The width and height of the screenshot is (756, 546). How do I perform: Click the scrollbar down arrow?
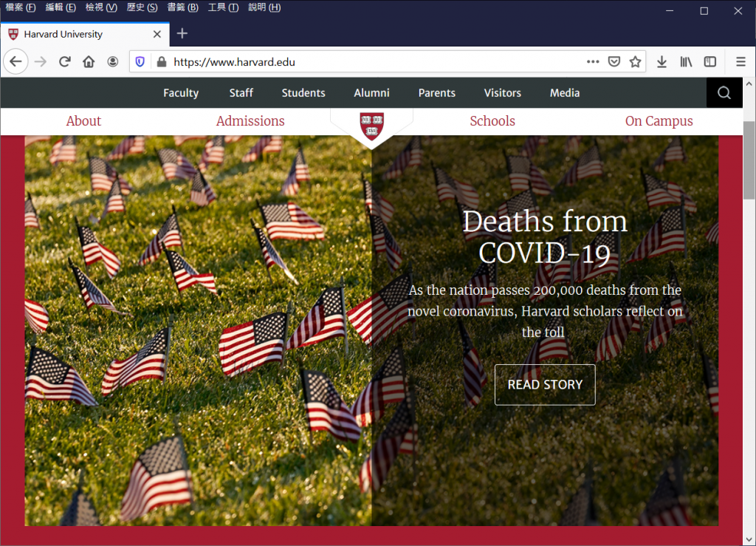coord(749,540)
